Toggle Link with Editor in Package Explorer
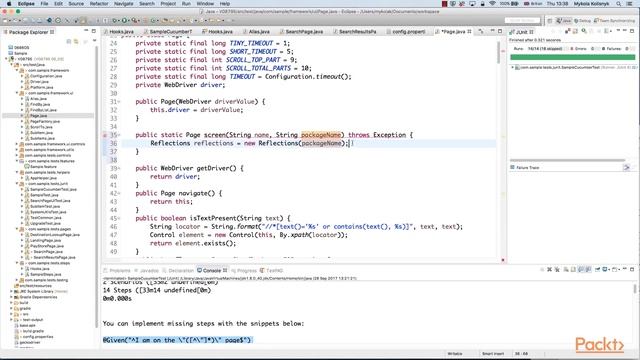This screenshot has width=640, height=360. pyautogui.click(x=76, y=41)
